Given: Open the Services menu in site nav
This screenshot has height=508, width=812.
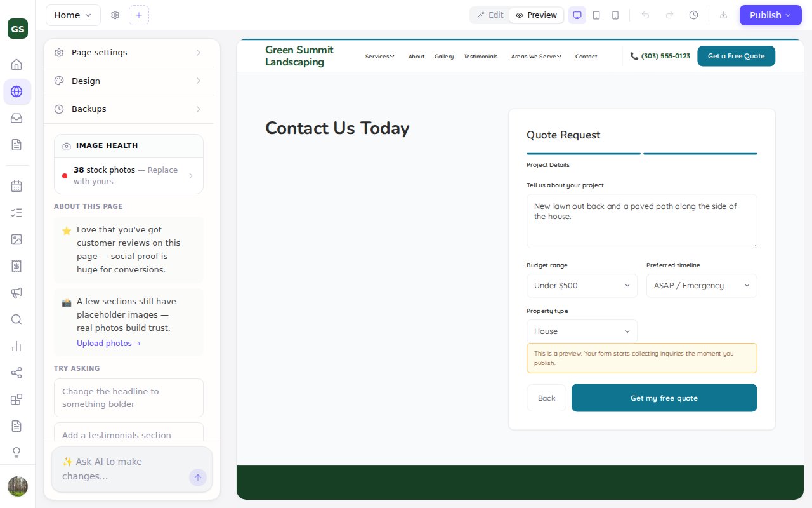Looking at the screenshot, I should pos(379,57).
